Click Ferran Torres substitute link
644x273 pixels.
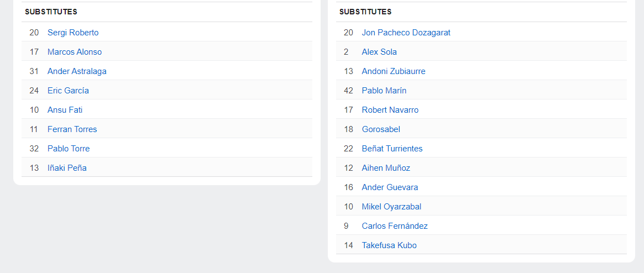[72, 129]
